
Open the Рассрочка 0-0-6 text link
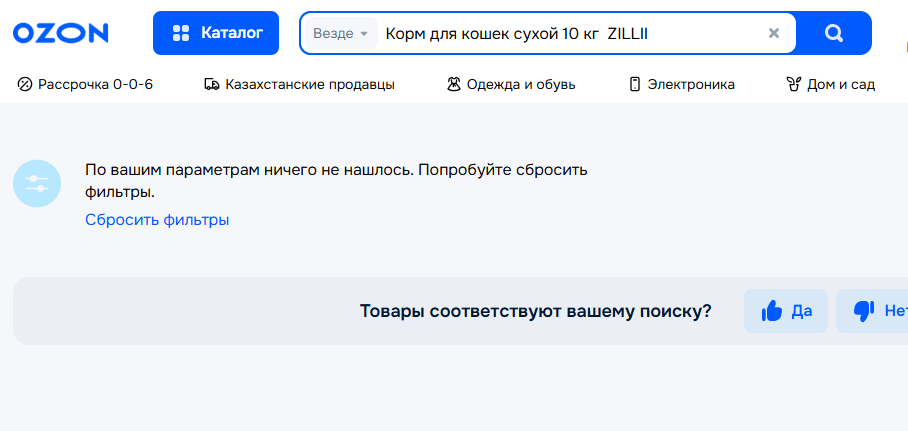pyautogui.click(x=95, y=85)
